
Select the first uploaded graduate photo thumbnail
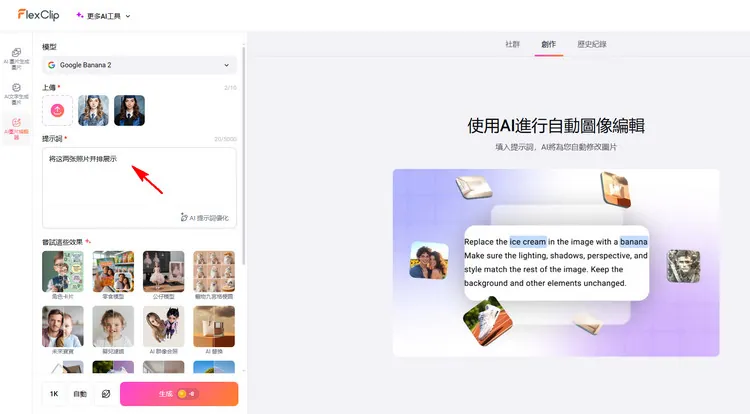point(93,110)
